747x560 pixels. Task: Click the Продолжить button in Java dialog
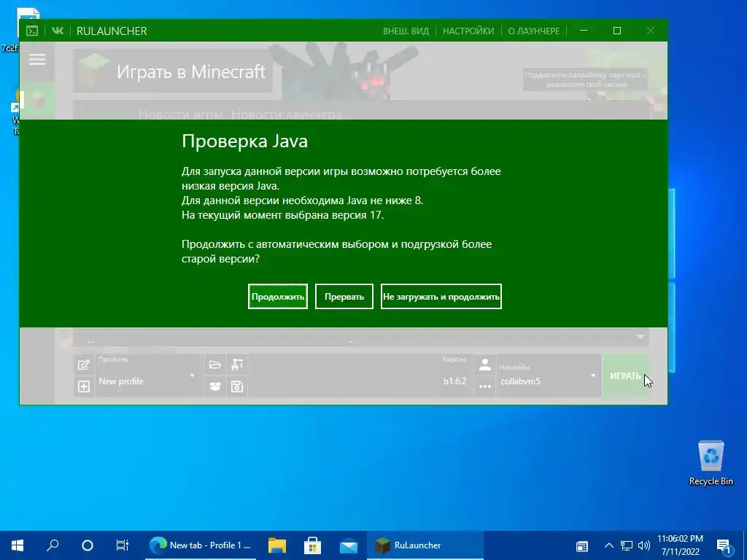point(278,297)
